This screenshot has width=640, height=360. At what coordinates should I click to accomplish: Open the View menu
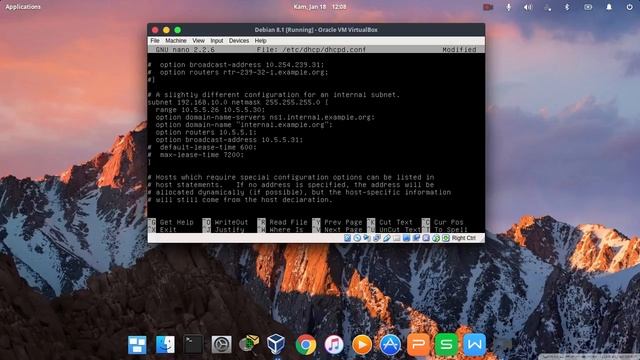[198, 41]
